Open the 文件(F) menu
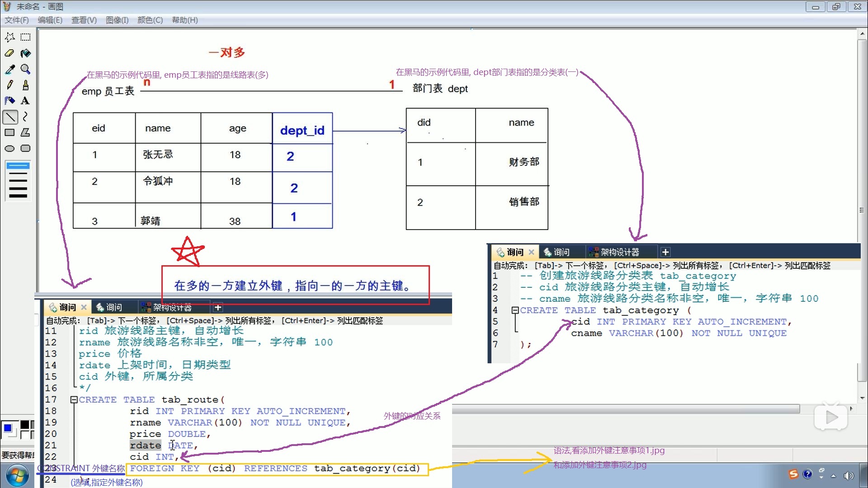 tap(17, 20)
